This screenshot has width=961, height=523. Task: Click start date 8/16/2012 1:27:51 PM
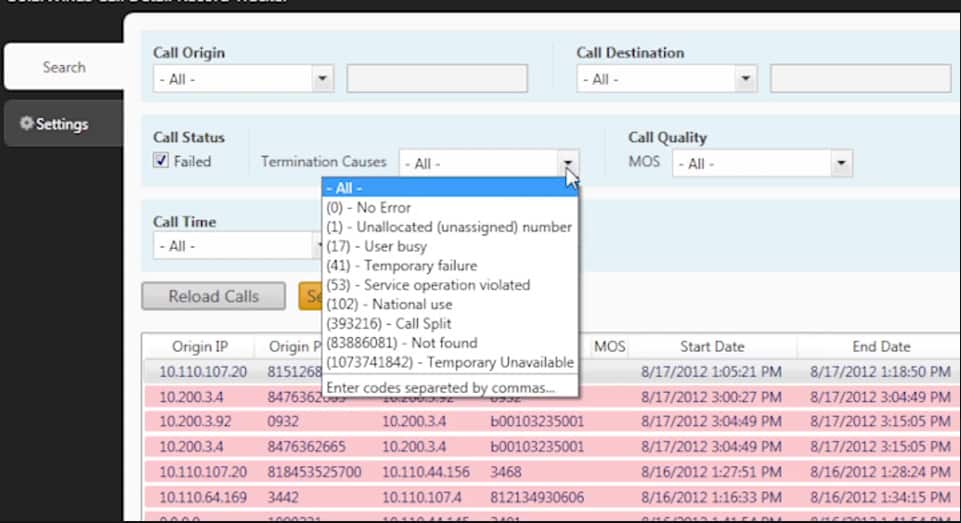pyautogui.click(x=711, y=472)
